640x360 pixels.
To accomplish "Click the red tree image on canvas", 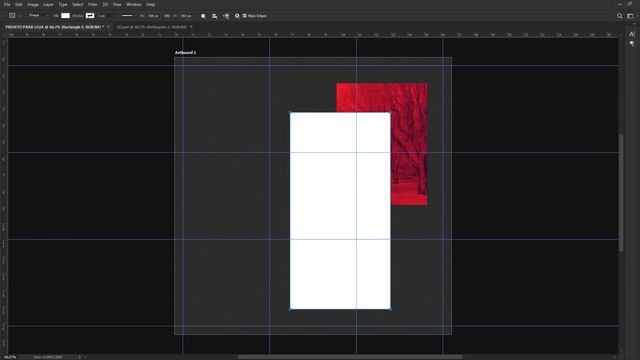I will click(x=409, y=143).
